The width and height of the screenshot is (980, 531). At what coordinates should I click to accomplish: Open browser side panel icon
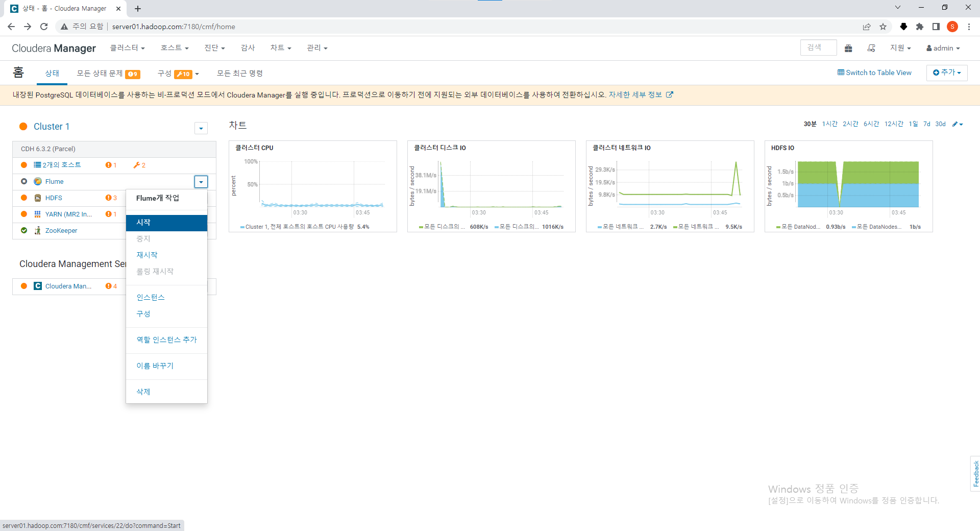click(x=936, y=27)
